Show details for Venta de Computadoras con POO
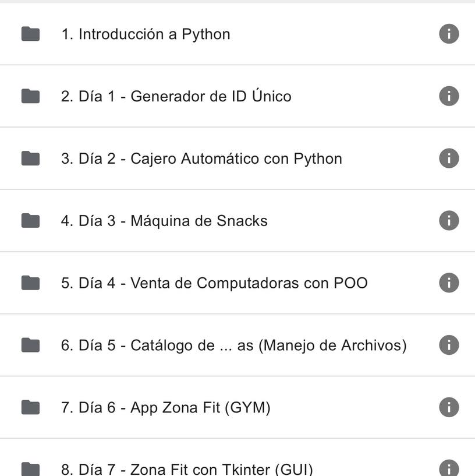Image resolution: width=475 pixels, height=476 pixels. tap(449, 283)
